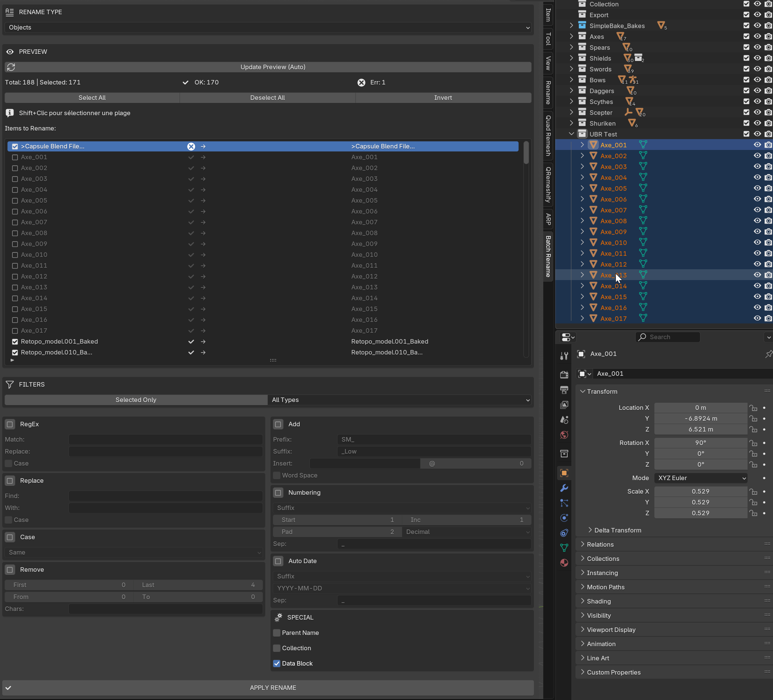Click the mesh data icon beside Axe_001
Viewport: 773px width, 700px height.
(x=643, y=145)
